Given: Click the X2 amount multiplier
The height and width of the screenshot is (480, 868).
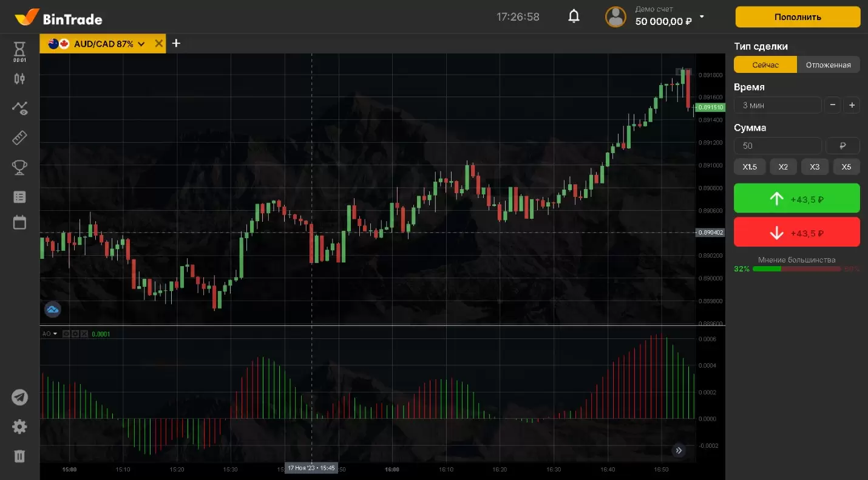Looking at the screenshot, I should (783, 166).
